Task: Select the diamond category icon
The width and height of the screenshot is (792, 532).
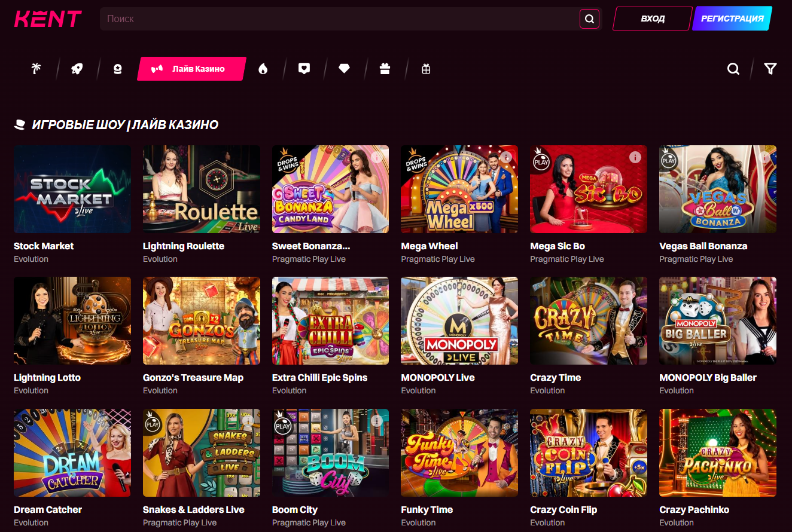Action: (344, 68)
